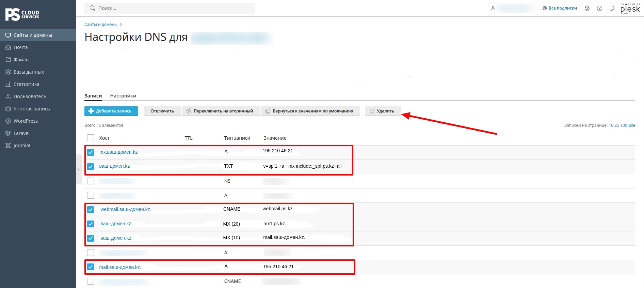Toggle dark mode with the moon icon

click(612, 8)
